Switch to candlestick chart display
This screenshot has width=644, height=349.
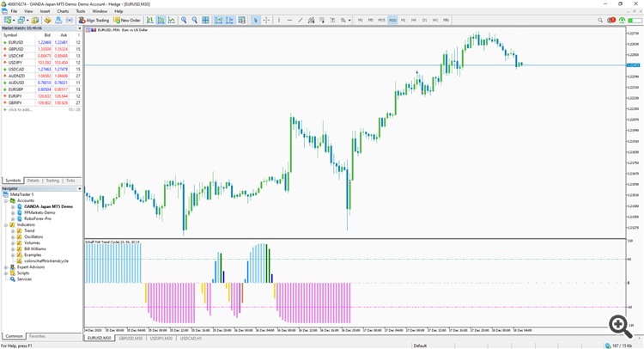(x=161, y=20)
